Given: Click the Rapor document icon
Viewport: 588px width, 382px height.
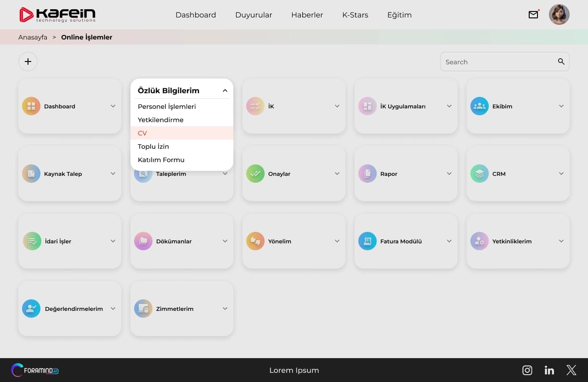Looking at the screenshot, I should 367,174.
